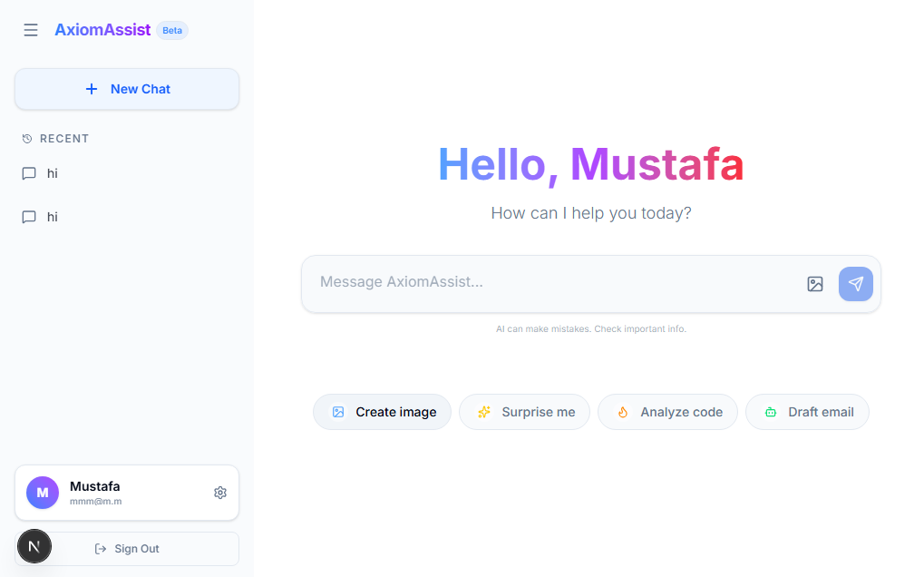Click the clock icon beside RECENT
This screenshot has height=577, width=924.
27,139
